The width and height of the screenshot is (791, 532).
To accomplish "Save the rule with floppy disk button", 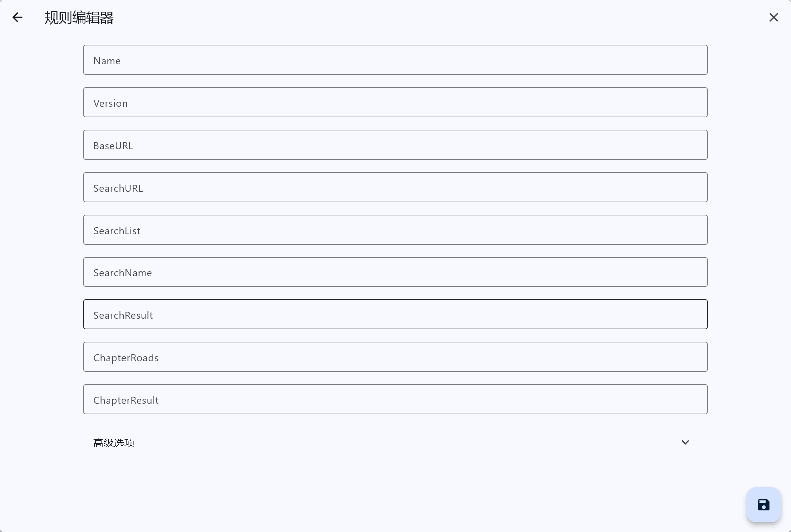I will click(x=763, y=505).
